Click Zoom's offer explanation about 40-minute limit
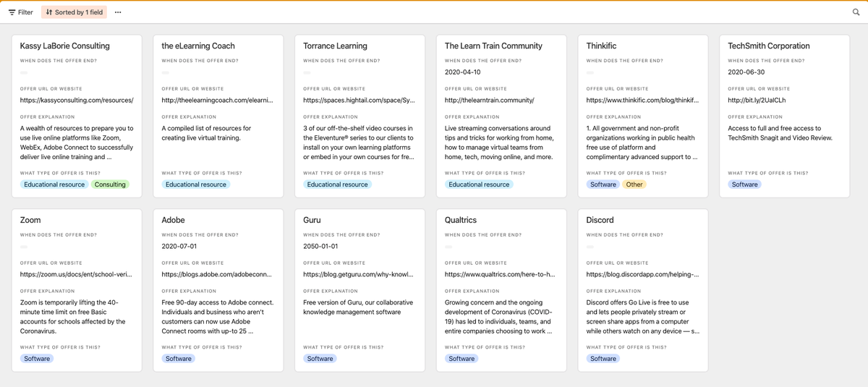Screen dimensions: 868x387 (x=73, y=317)
